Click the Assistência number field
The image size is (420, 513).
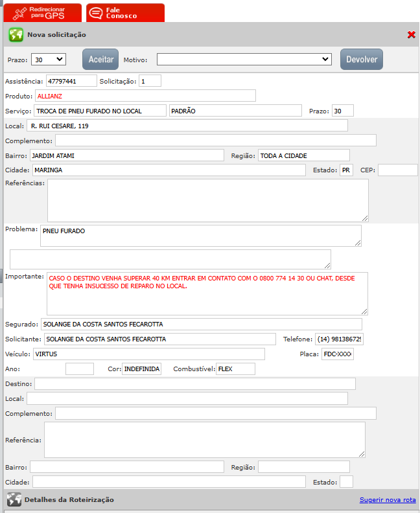click(71, 81)
